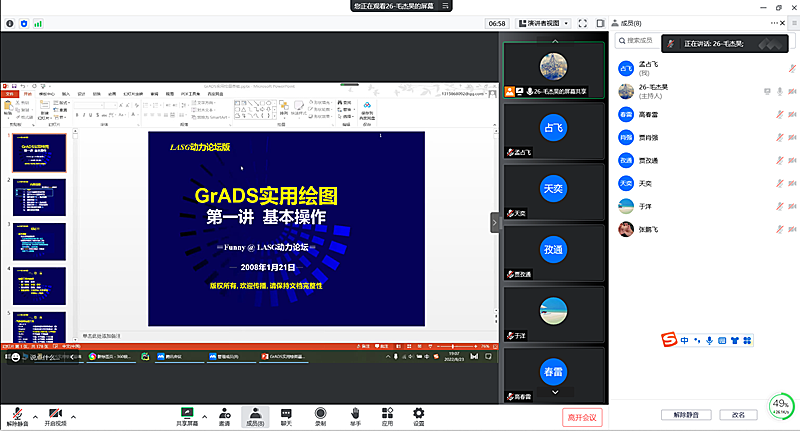Select slide 3 thumbnail in the PowerPoint
Image resolution: width=800 pixels, height=431 pixels.
[x=39, y=242]
